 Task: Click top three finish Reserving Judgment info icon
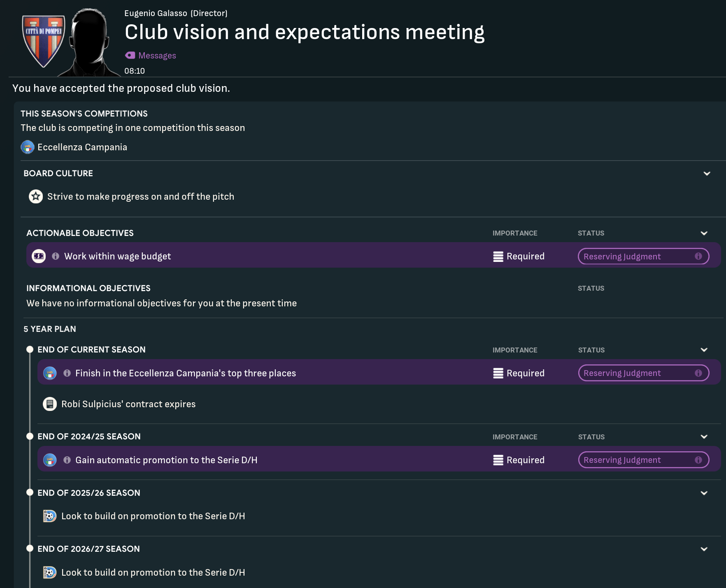point(698,373)
